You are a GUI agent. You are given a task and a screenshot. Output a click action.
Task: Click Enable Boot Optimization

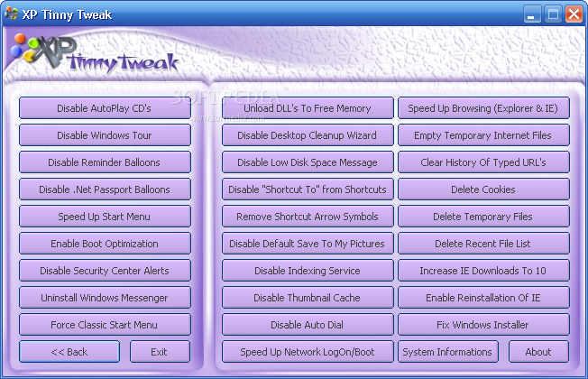(x=105, y=243)
